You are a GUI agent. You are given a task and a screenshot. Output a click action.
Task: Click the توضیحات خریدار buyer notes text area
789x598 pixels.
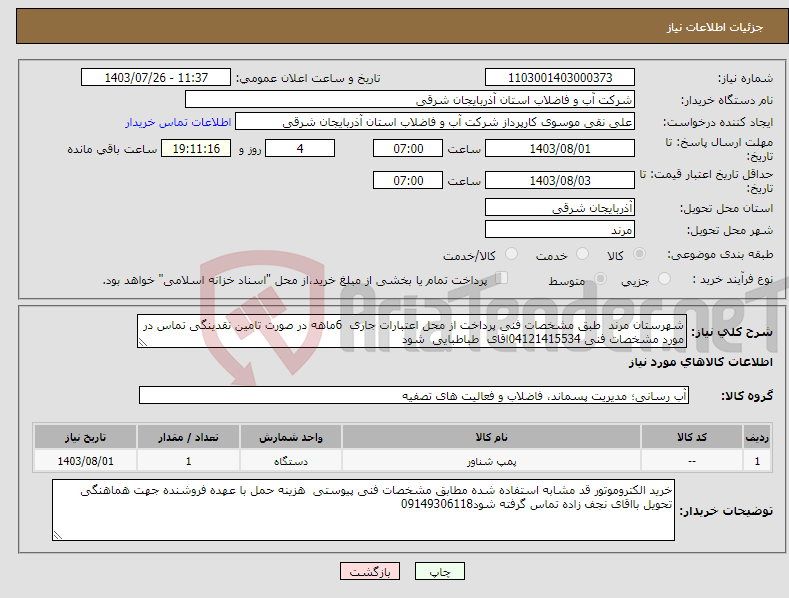pyautogui.click(x=363, y=510)
